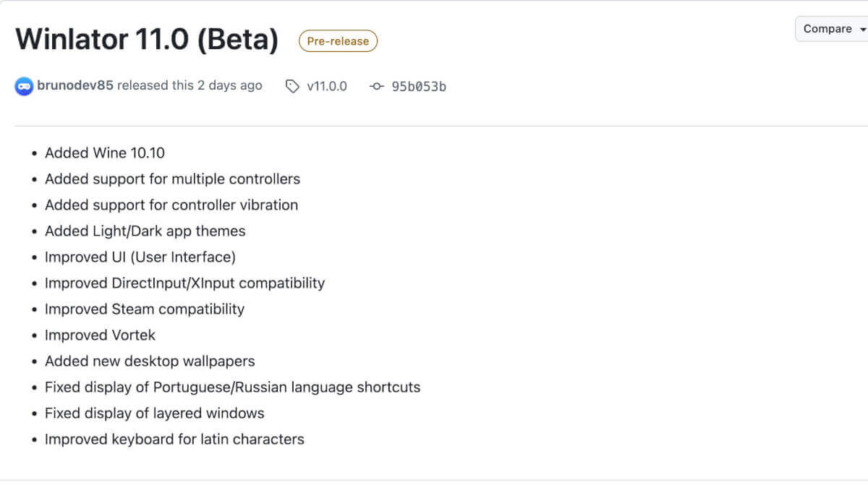Click the "Improved Steam compatibility" entry
868x488 pixels.
point(145,309)
